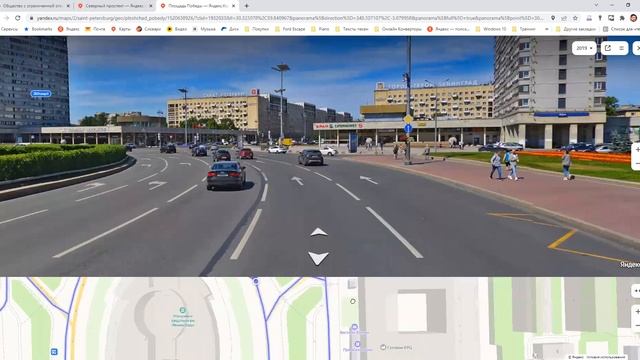Image resolution: width=640 pixels, height=360 pixels.
Task: Open the Список для чтения reading list
Action: 621,29
